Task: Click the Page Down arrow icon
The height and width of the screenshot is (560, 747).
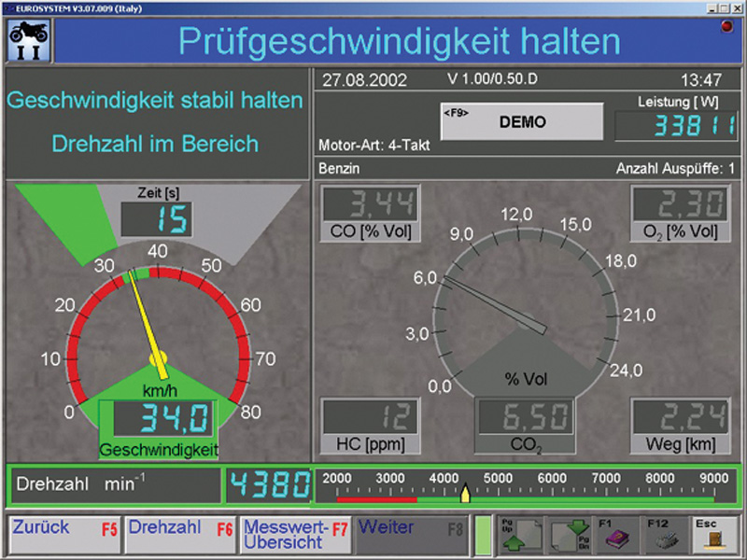Action: (570, 536)
